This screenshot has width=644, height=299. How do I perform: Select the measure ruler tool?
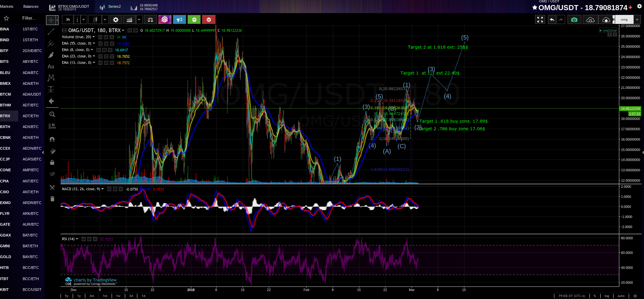pos(52,126)
